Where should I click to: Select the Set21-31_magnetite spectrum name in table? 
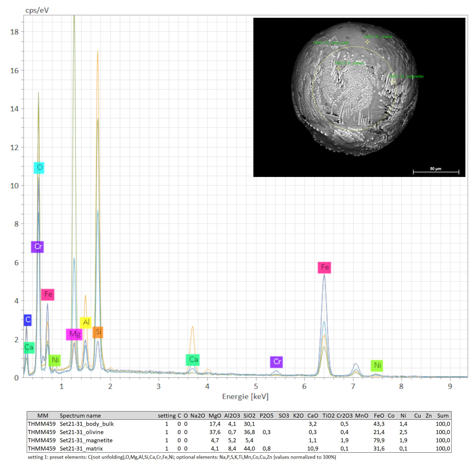click(86, 440)
